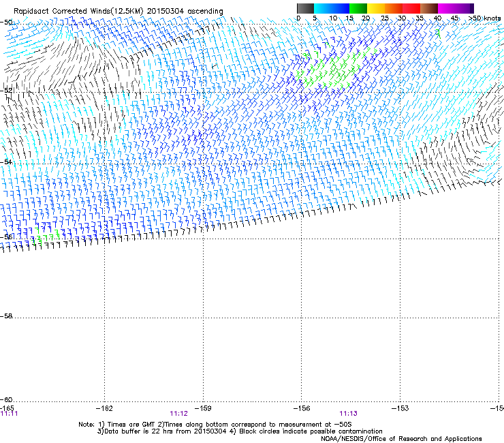Click the gray 0-5 knots color swatch
The image size is (504, 443).
pyautogui.click(x=305, y=8)
